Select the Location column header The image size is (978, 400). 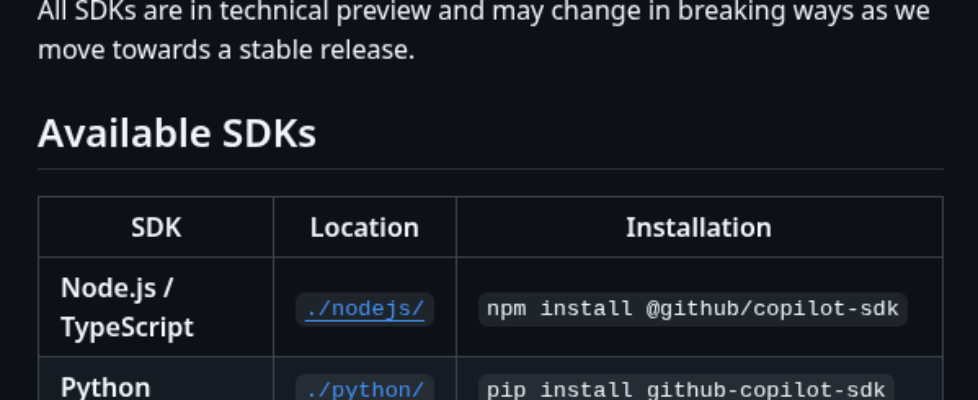point(365,227)
